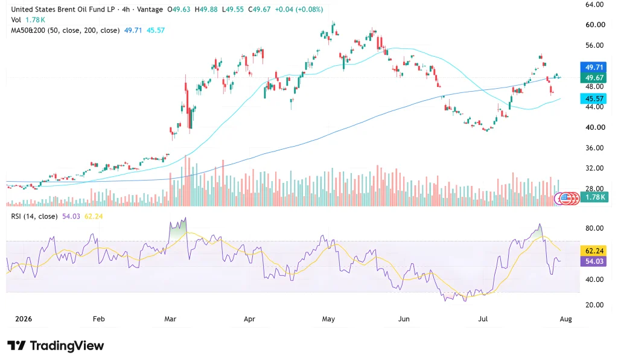Click the front US flag event icon
Image resolution: width=618 pixels, height=364 pixels.
(x=565, y=199)
